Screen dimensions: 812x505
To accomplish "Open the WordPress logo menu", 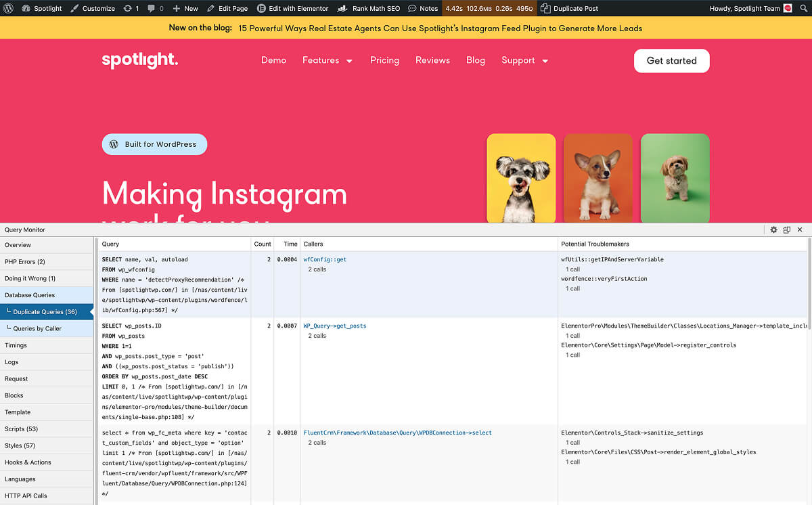I will pyautogui.click(x=9, y=8).
